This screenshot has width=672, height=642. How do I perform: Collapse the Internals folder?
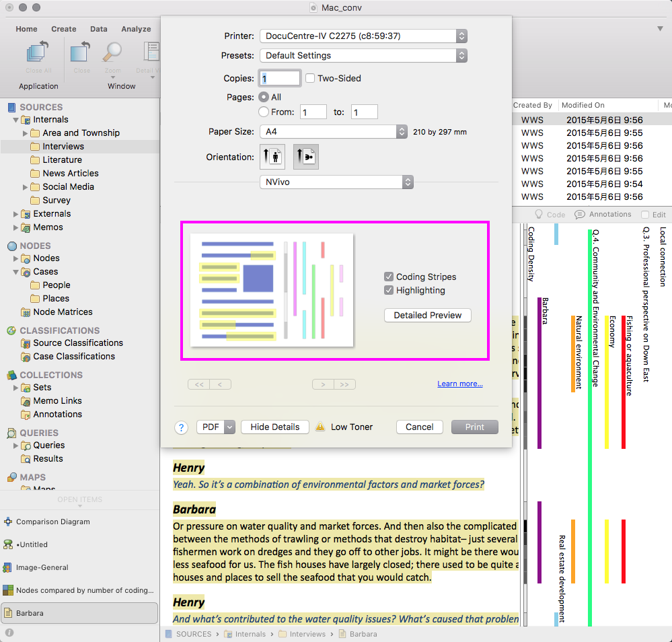click(16, 120)
